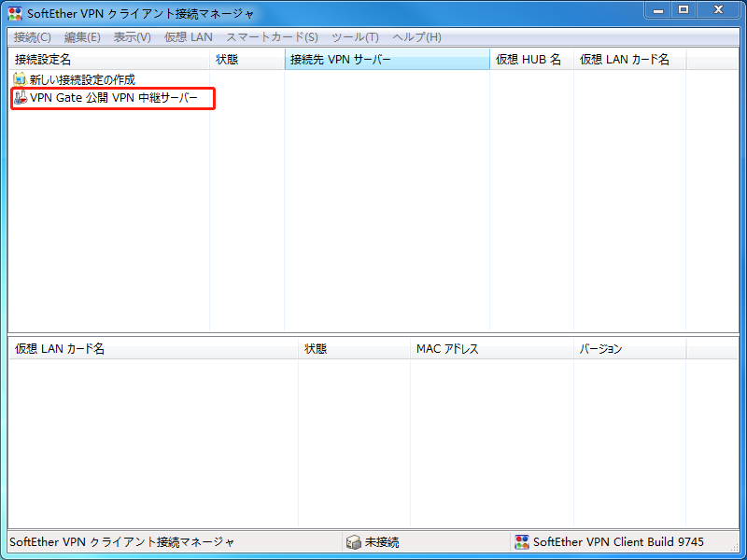The image size is (747, 560).
Task: Select the 新しい接続設定の作成 entry text
Action: [82, 79]
